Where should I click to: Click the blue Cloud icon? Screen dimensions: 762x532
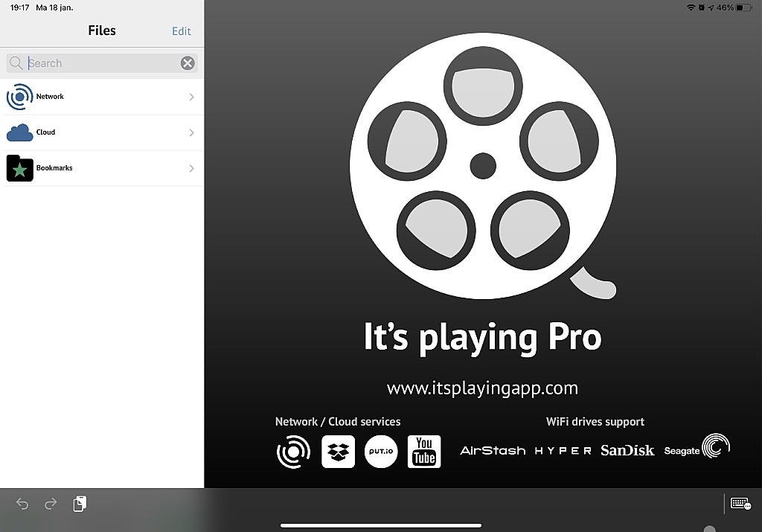[20, 132]
